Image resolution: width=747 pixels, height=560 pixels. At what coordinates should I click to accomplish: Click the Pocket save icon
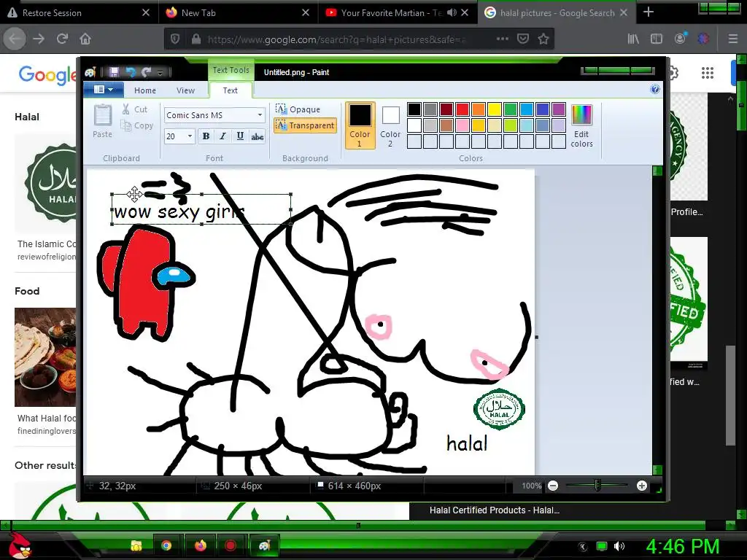pos(523,39)
